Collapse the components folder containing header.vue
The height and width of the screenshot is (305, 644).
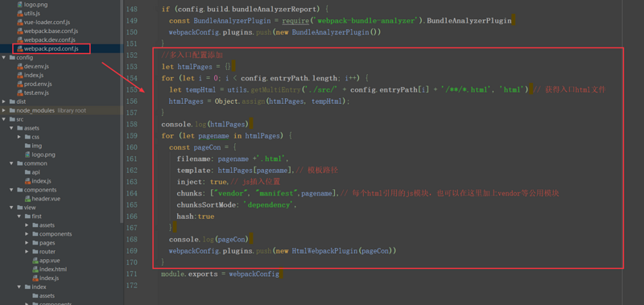(x=11, y=190)
